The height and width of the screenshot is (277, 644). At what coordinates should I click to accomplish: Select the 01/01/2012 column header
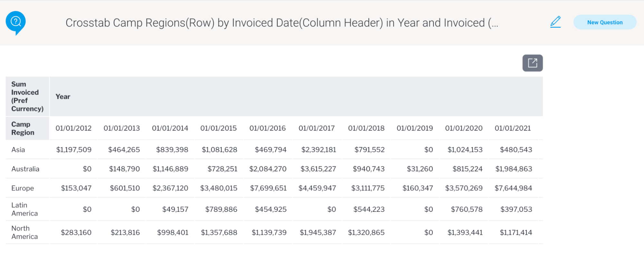point(73,128)
